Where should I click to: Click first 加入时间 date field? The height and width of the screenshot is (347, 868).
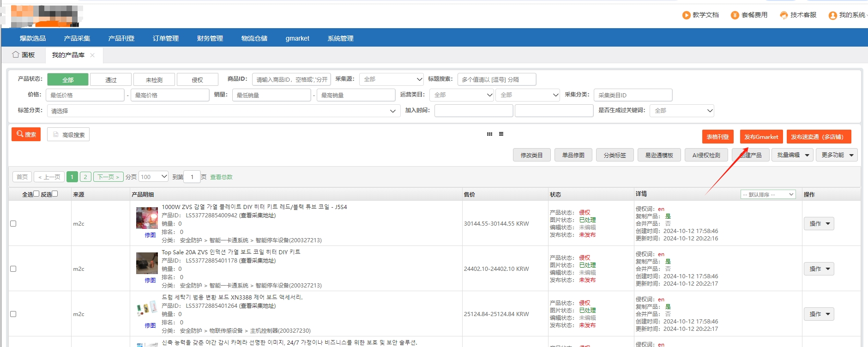point(474,111)
